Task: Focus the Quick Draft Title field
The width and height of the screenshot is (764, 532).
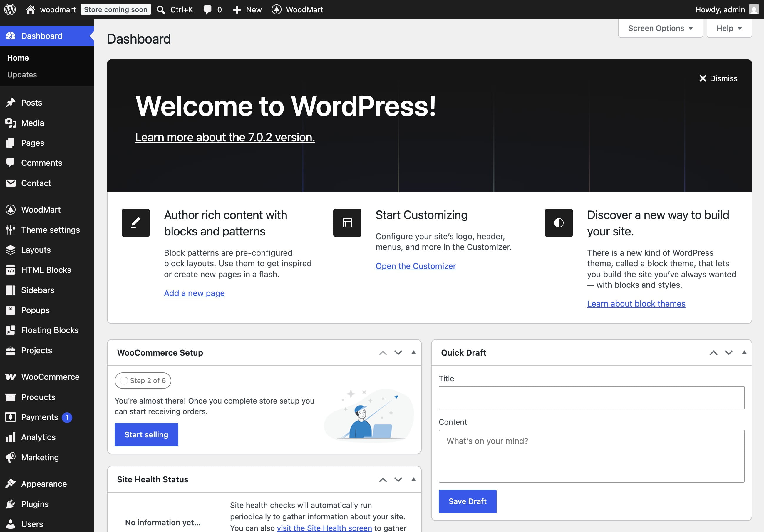Action: tap(591, 397)
